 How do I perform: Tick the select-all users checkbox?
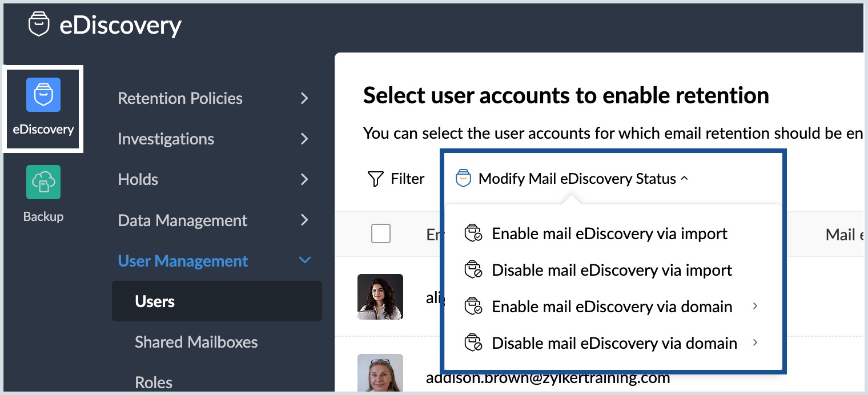pos(381,233)
